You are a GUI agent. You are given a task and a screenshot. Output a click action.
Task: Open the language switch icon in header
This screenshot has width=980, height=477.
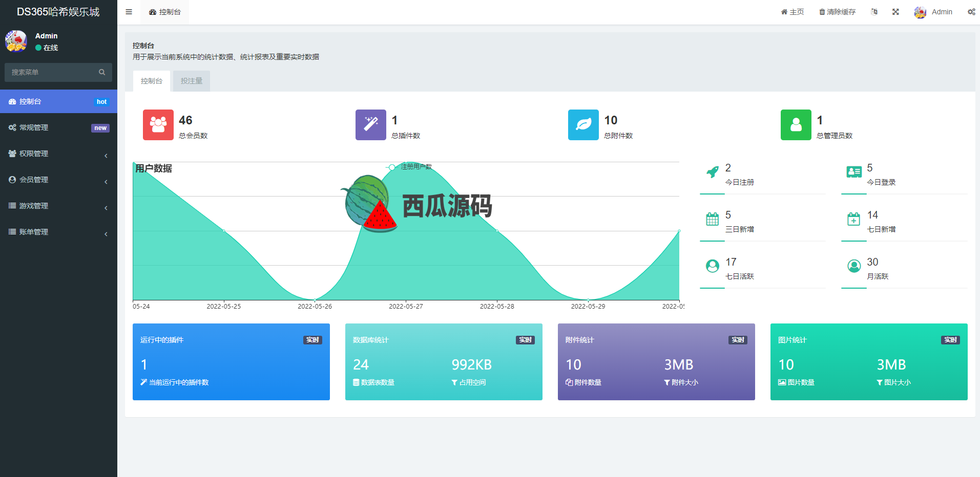(x=874, y=12)
